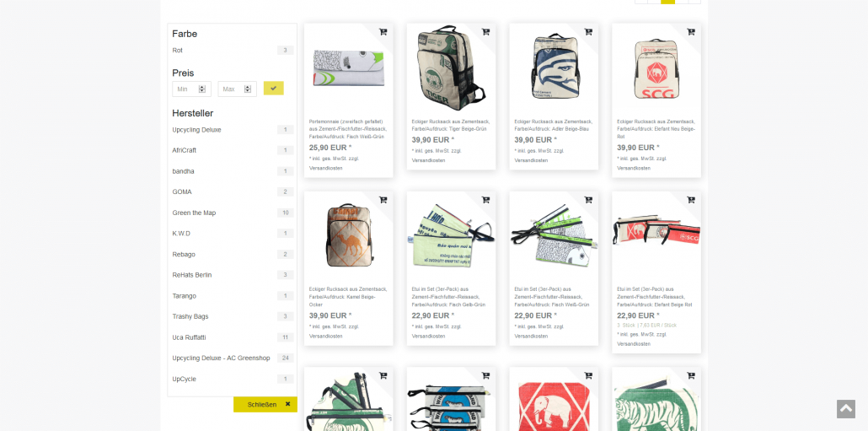Click the Max price input field
The image size is (868, 431).
[237, 89]
